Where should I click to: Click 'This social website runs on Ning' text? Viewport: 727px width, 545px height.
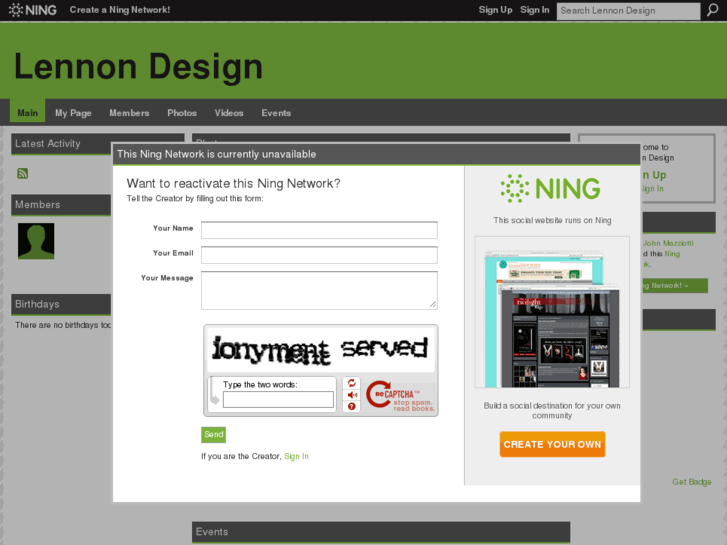click(x=552, y=220)
